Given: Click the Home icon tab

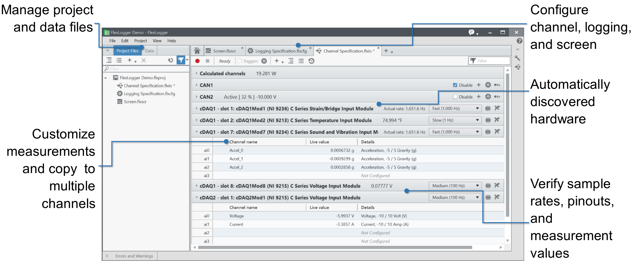Looking at the screenshot, I should click(x=197, y=51).
